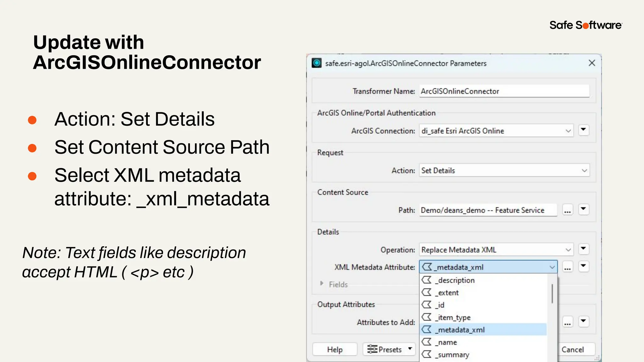The height and width of the screenshot is (362, 644).
Task: Click the attribute icon beside _description
Action: (427, 280)
